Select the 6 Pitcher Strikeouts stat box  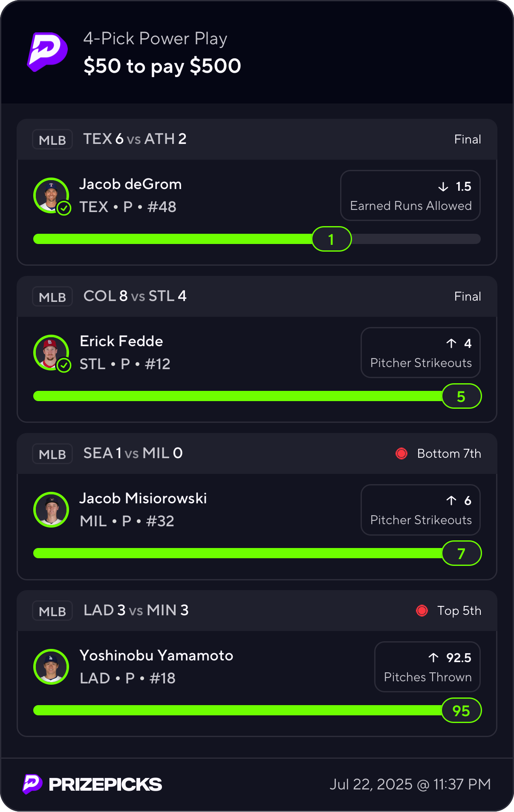pos(421,510)
